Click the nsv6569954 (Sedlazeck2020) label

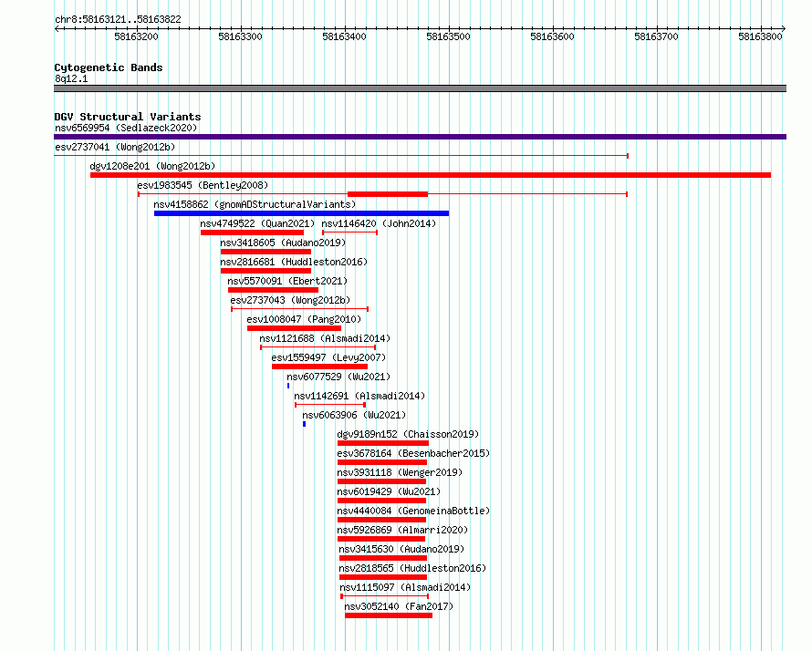pos(126,128)
